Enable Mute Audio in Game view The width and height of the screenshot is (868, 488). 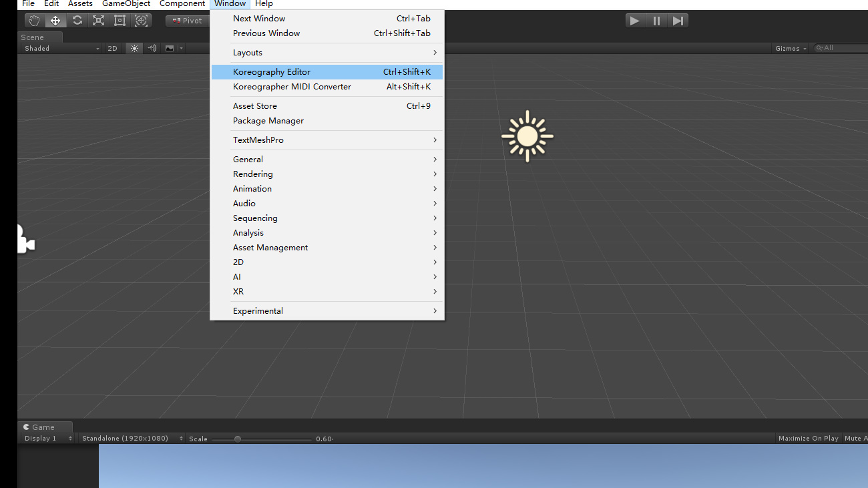857,438
